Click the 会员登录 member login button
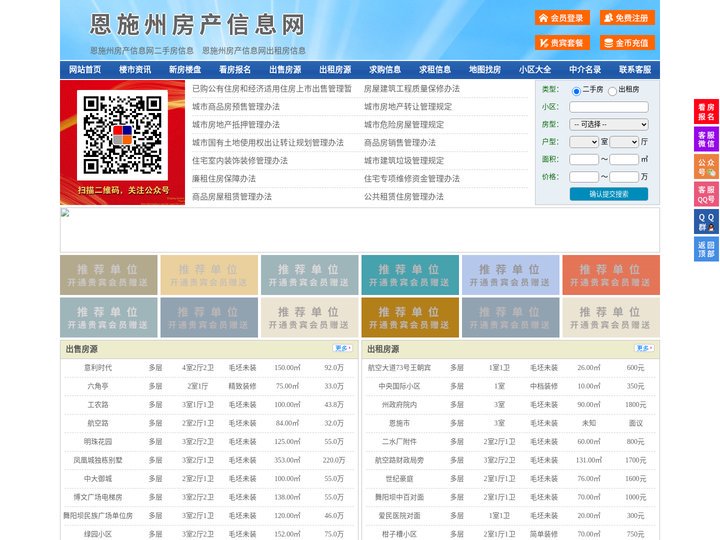The width and height of the screenshot is (720, 540). [x=562, y=18]
